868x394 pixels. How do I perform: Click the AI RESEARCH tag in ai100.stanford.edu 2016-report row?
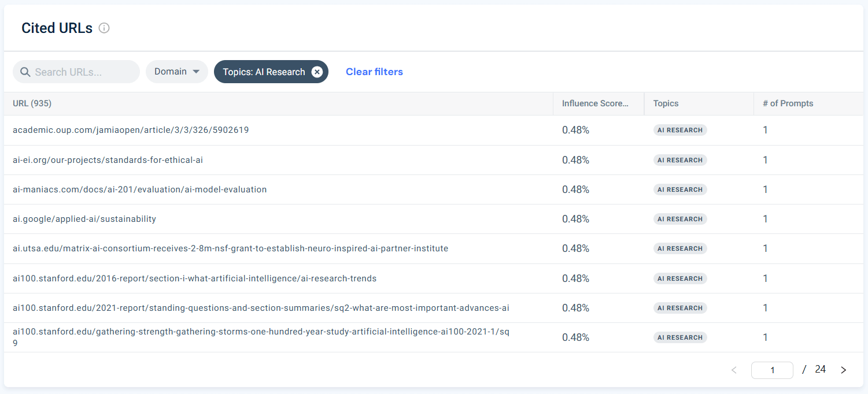tap(680, 278)
